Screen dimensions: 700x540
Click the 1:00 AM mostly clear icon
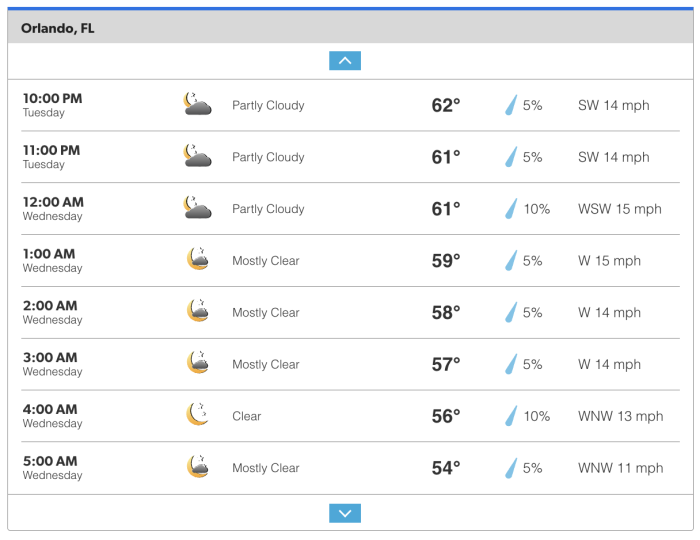coord(198,260)
